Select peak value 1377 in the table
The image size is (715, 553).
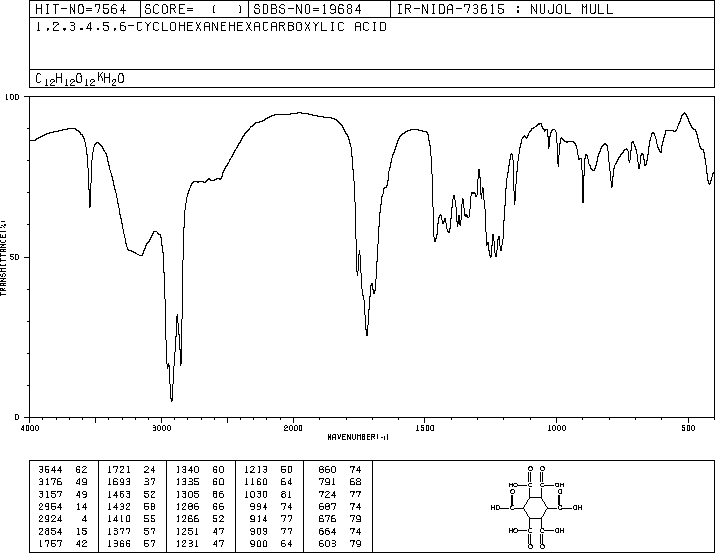click(x=119, y=531)
